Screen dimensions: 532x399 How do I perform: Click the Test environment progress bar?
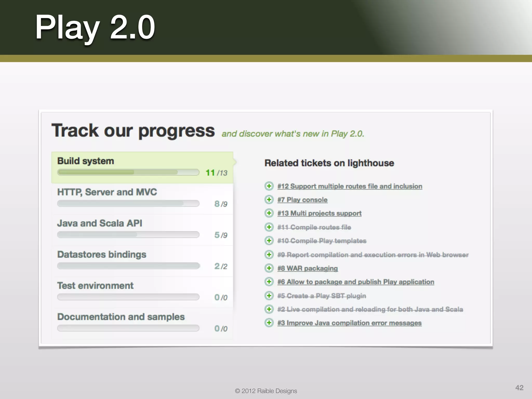[128, 297]
